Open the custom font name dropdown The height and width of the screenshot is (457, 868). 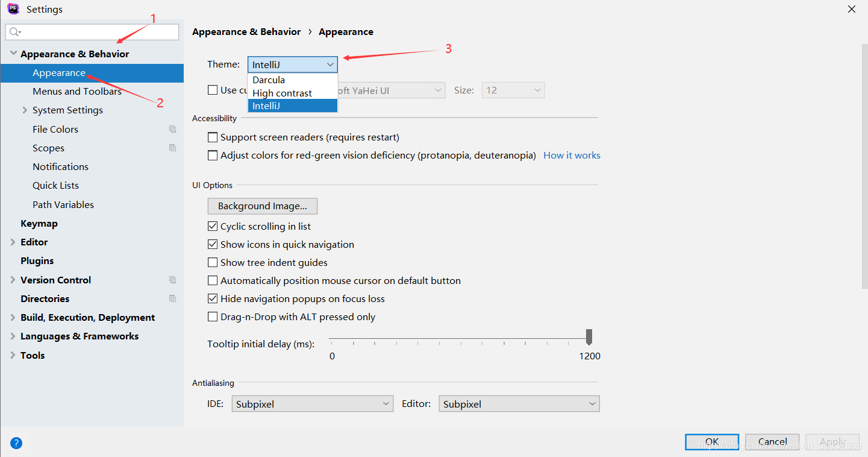[392, 90]
